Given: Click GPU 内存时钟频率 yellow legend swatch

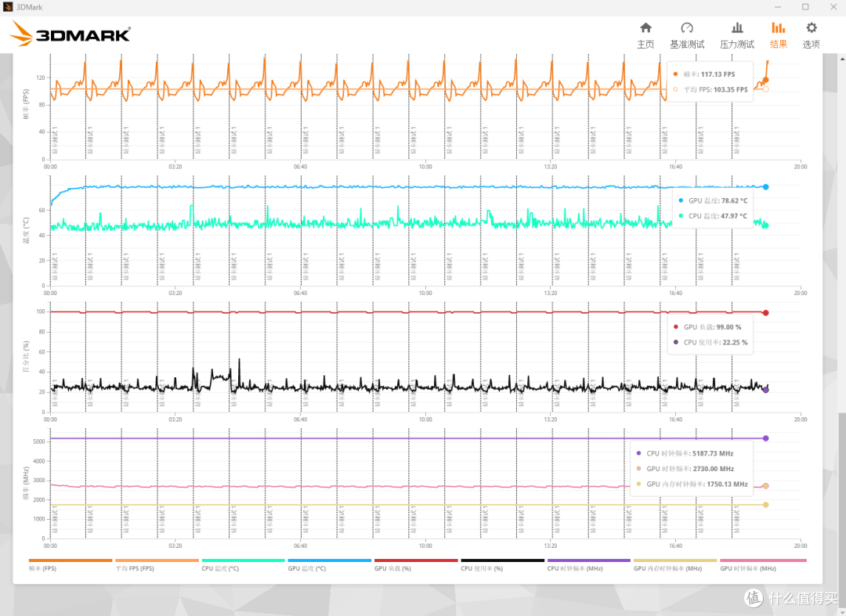Looking at the screenshot, I should tap(675, 560).
